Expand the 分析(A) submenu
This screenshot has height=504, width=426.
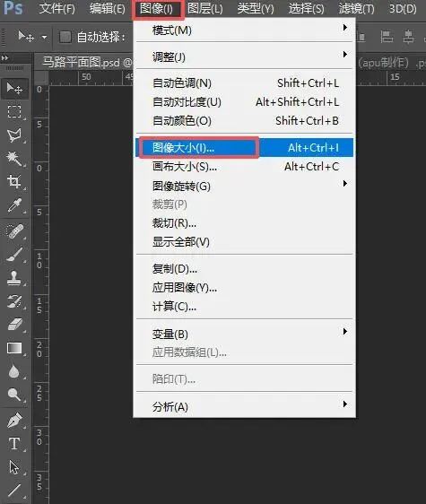point(244,406)
